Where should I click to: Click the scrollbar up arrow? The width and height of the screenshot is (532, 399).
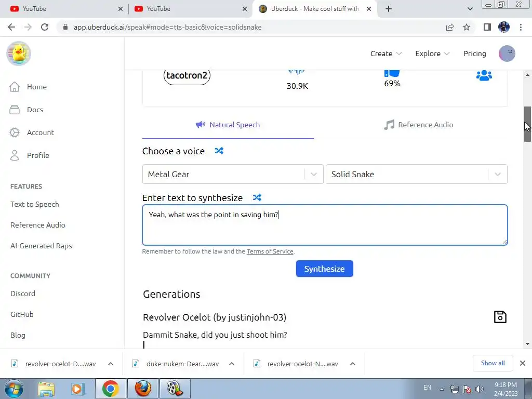tap(527, 75)
